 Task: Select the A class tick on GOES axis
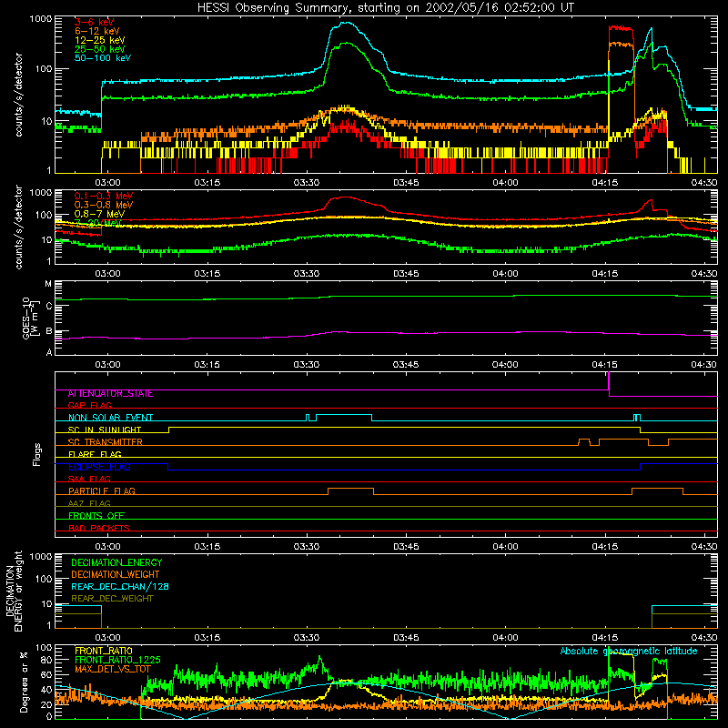[x=49, y=352]
